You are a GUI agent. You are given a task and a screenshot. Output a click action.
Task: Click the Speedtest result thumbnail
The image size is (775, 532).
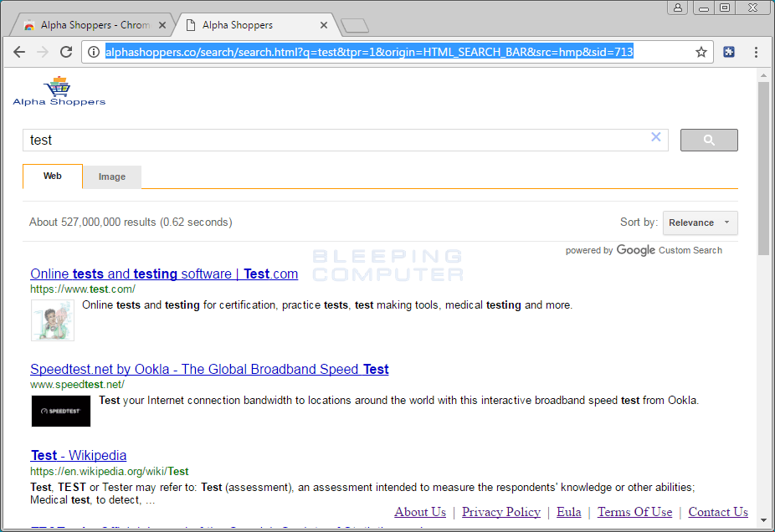(61, 411)
